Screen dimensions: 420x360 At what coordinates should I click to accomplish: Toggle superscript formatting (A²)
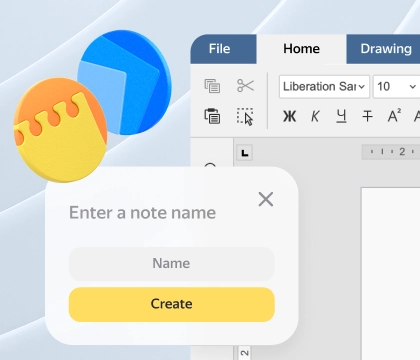[x=394, y=116]
